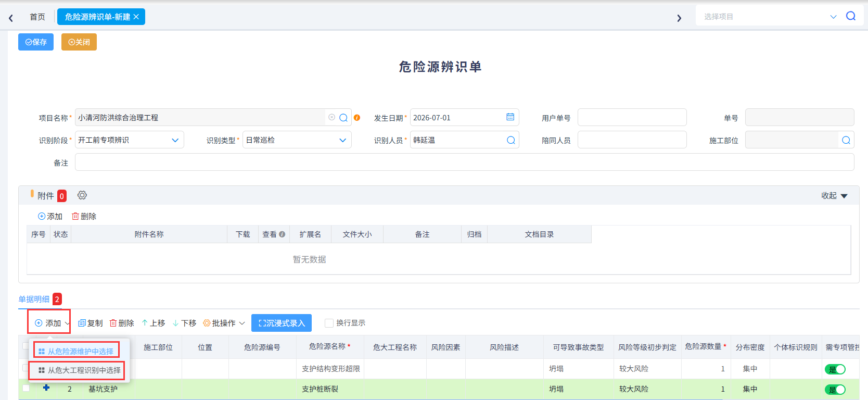The height and width of the screenshot is (400, 868).
Task: Collapse the attachment panel via 收起
Action: (835, 196)
